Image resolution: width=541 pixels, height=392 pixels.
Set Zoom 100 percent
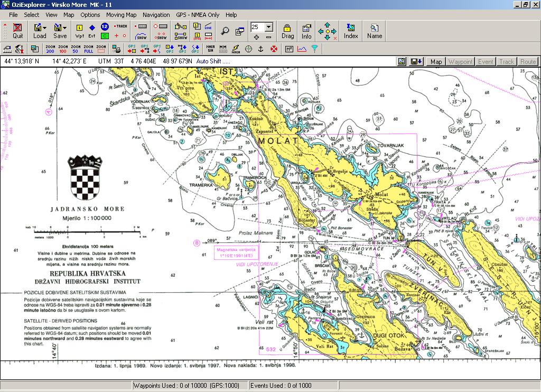coord(63,49)
